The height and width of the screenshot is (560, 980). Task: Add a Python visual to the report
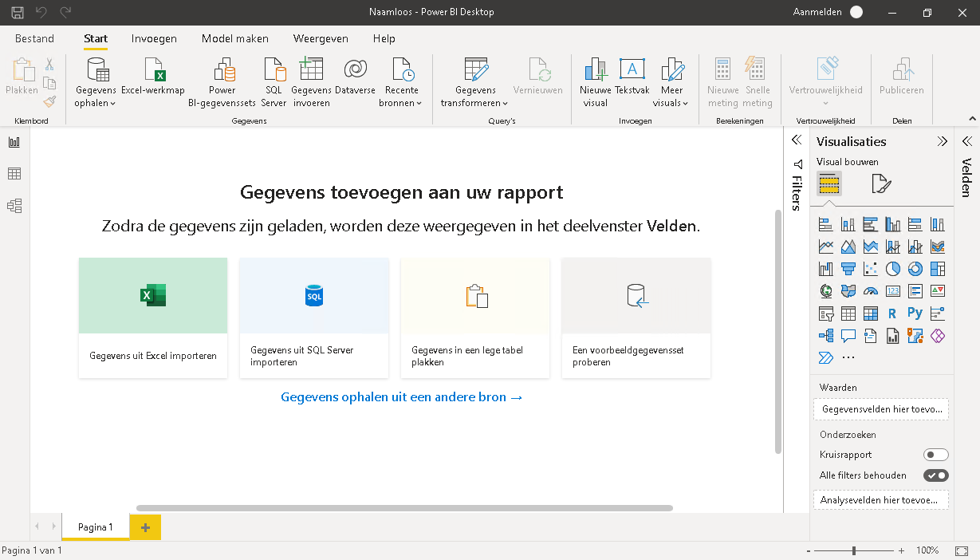(x=915, y=313)
